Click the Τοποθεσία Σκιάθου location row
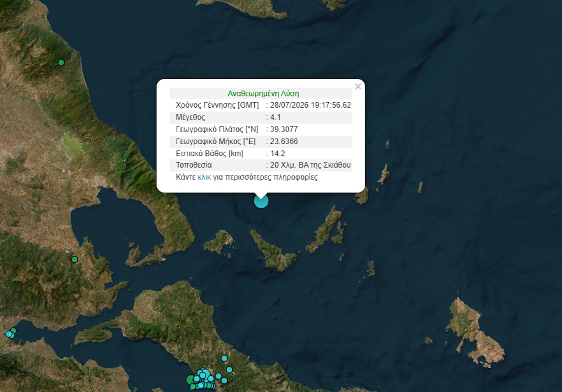562x392 pixels. 260,165
